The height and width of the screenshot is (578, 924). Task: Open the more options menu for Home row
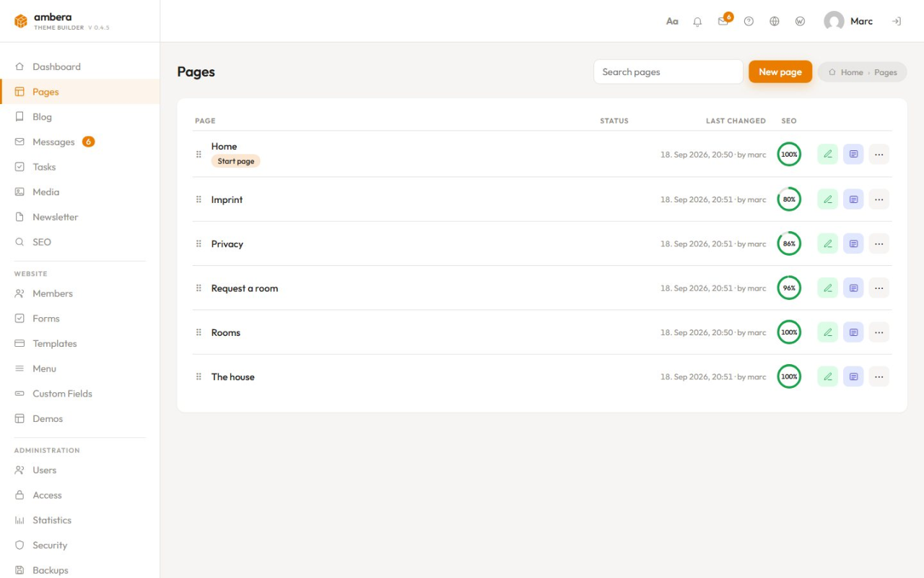[x=879, y=154]
